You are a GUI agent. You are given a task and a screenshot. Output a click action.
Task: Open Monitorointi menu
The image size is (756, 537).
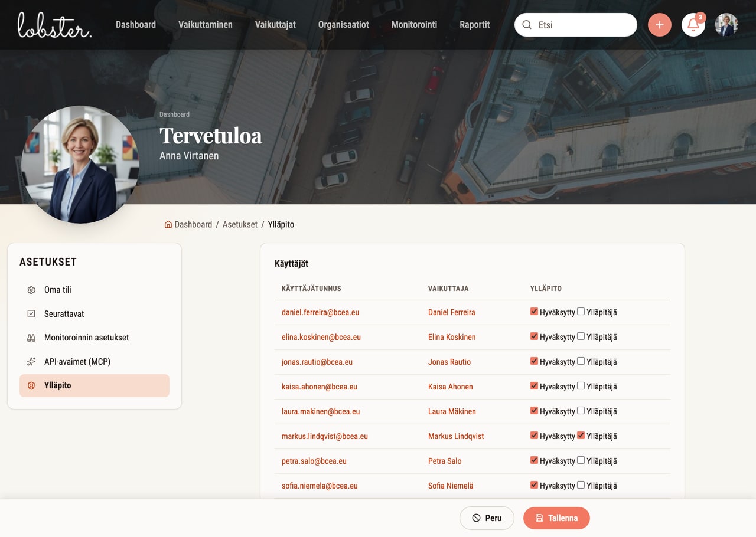[x=415, y=25]
